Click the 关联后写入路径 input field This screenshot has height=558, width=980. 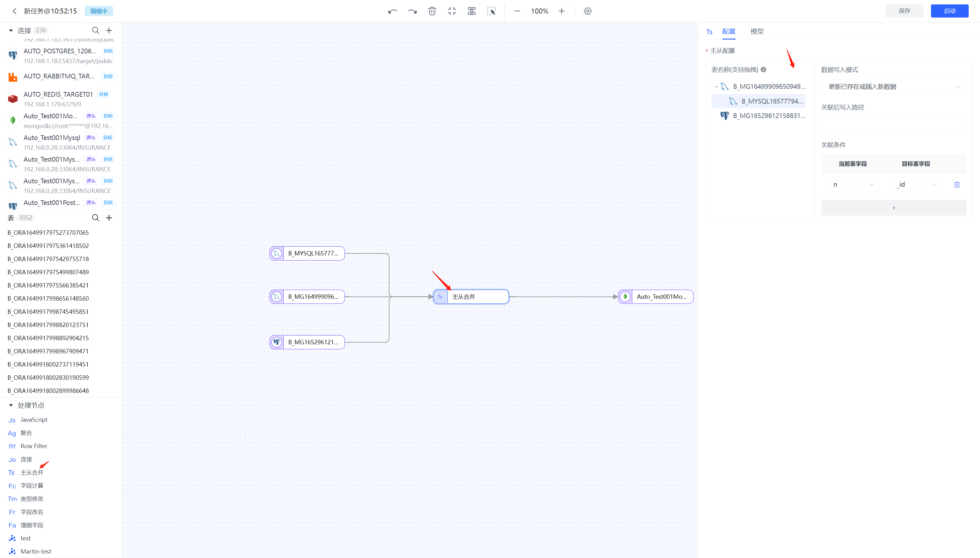(893, 125)
